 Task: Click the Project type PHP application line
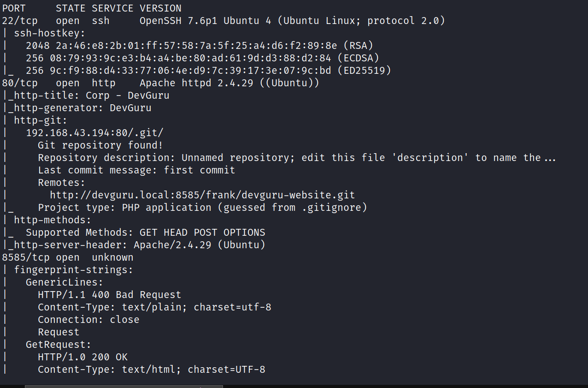tap(202, 208)
